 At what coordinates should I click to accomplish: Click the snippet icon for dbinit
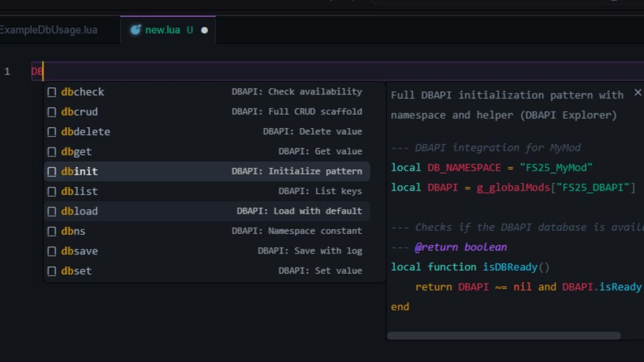pos(52,171)
